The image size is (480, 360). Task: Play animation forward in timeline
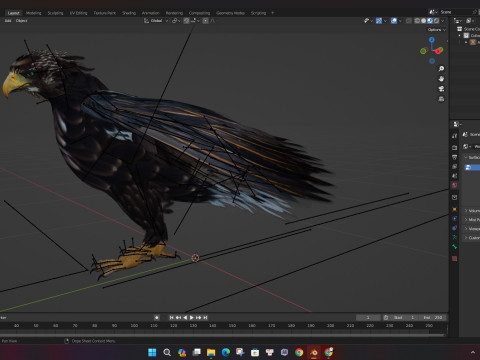pos(192,318)
